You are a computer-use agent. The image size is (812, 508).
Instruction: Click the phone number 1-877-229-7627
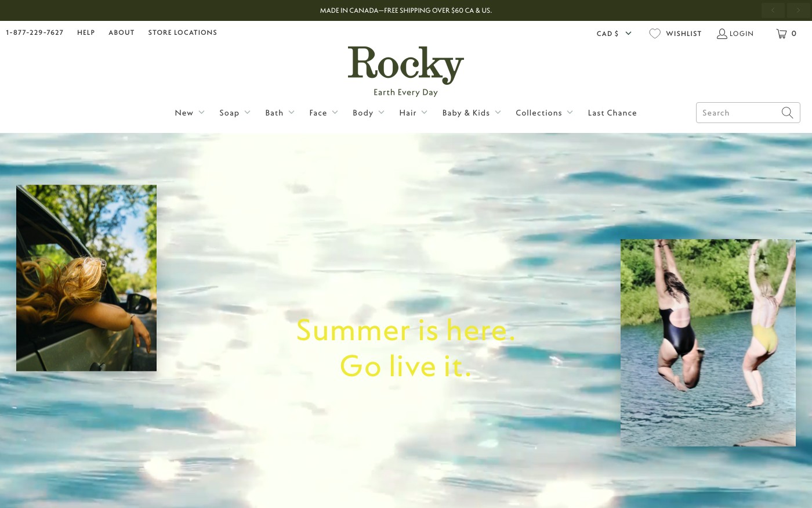pos(35,33)
